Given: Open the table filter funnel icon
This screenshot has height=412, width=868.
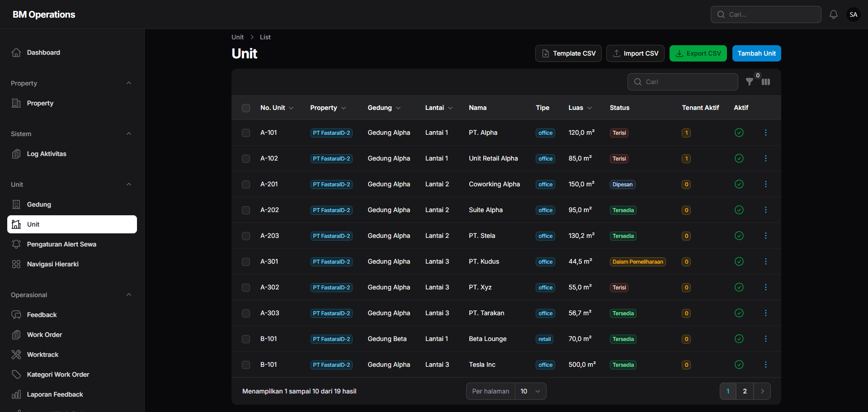Looking at the screenshot, I should pyautogui.click(x=750, y=82).
